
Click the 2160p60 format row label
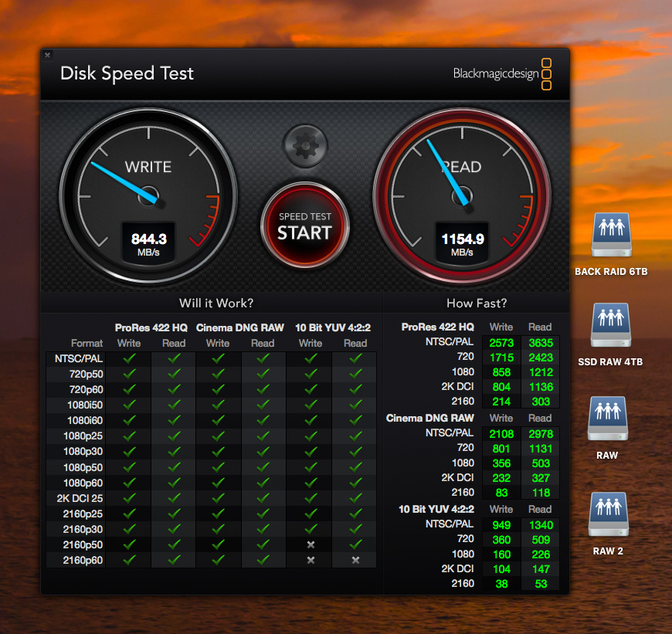coord(83,561)
